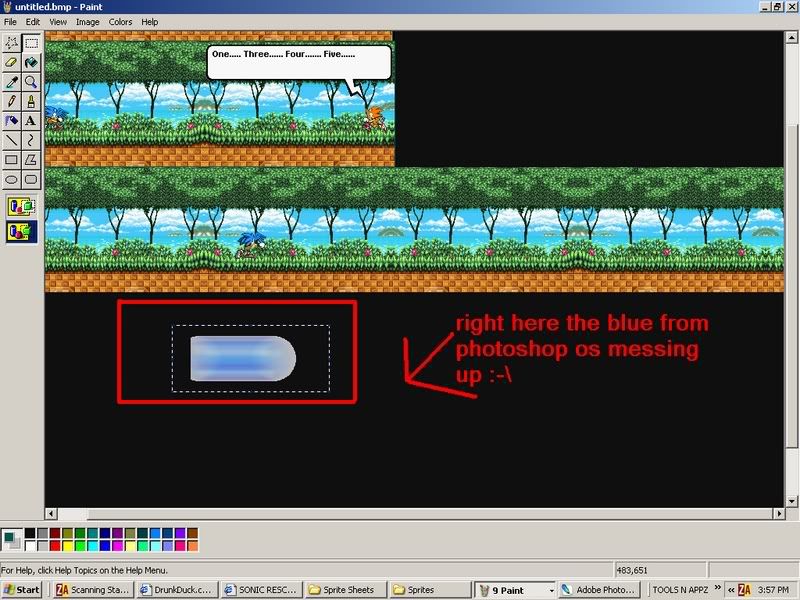800x600 pixels.
Task: Expand the TOOLS N APPZ toolbar chevron
Action: point(718,588)
